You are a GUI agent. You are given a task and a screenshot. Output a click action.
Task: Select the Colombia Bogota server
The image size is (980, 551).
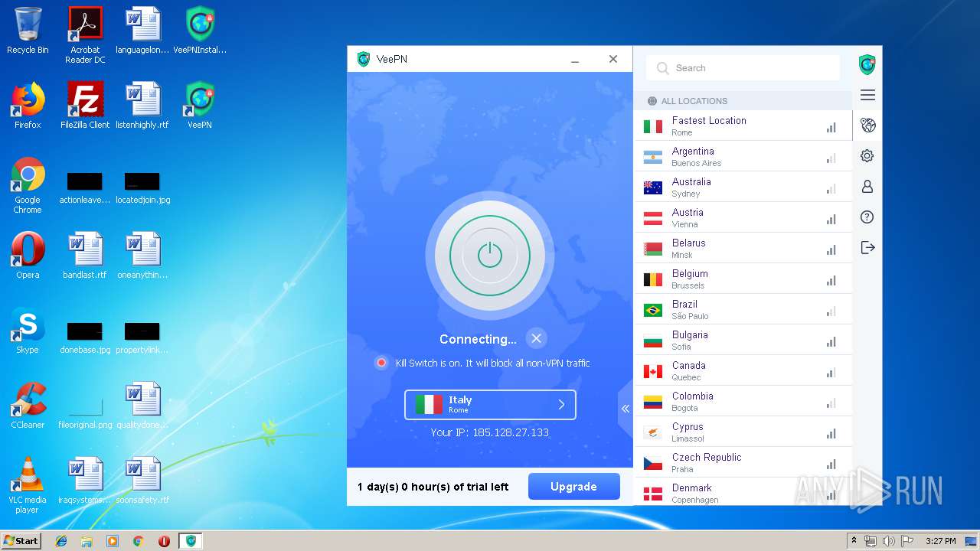[743, 401]
